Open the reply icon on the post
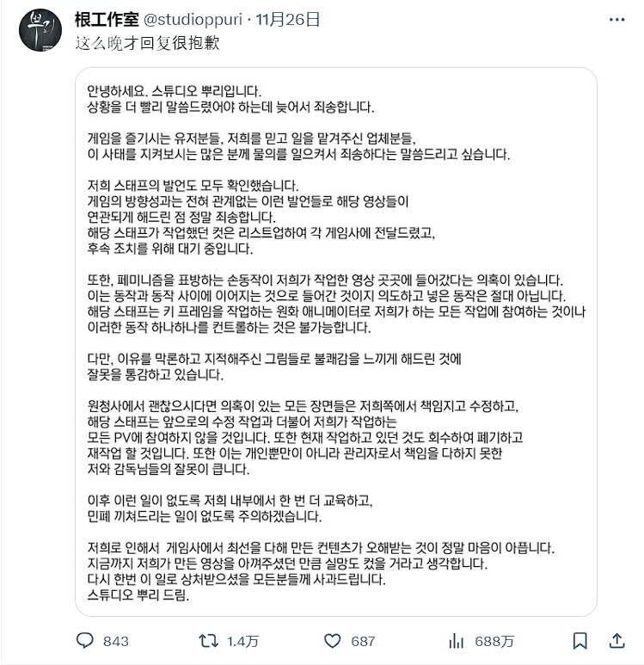This screenshot has width=644, height=665. tap(84, 641)
